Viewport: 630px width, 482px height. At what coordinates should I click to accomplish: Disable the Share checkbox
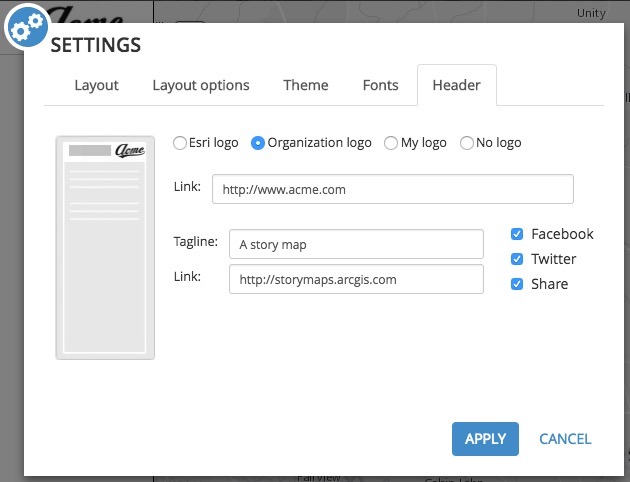517,284
